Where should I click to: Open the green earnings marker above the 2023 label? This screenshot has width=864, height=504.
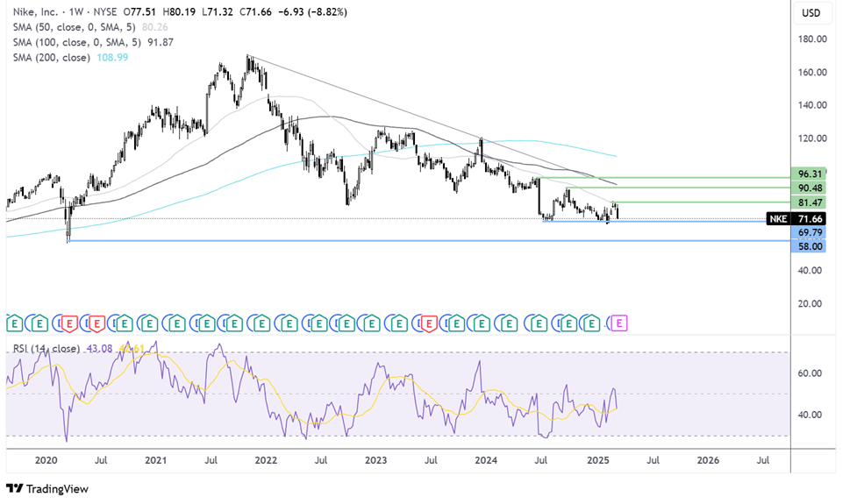point(371,323)
